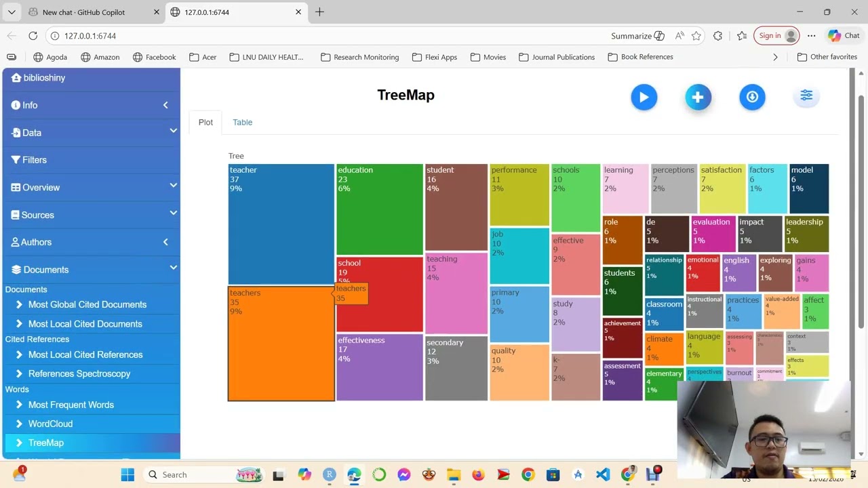
Task: Open Firefox from the taskbar
Action: (x=478, y=474)
